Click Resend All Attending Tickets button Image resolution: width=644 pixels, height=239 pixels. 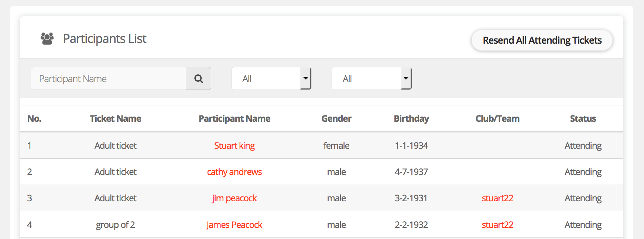(542, 40)
